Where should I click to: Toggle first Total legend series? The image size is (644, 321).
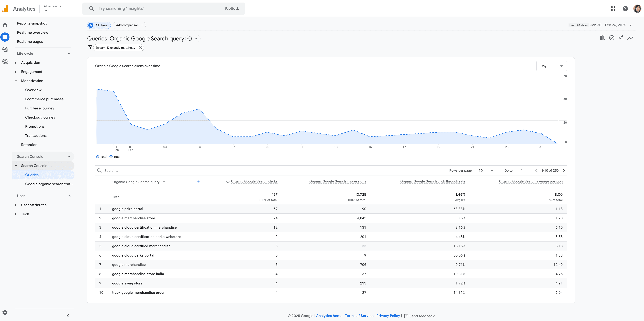102,157
